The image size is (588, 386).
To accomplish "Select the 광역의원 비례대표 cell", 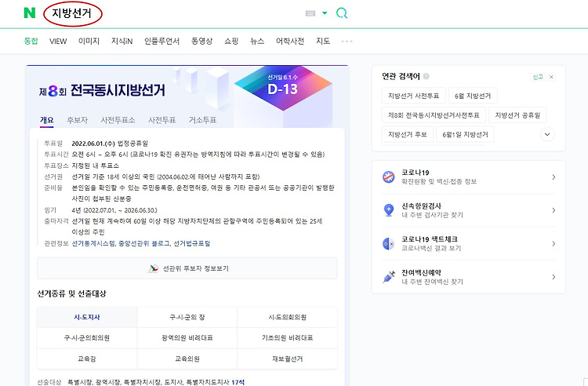I will [x=187, y=338].
